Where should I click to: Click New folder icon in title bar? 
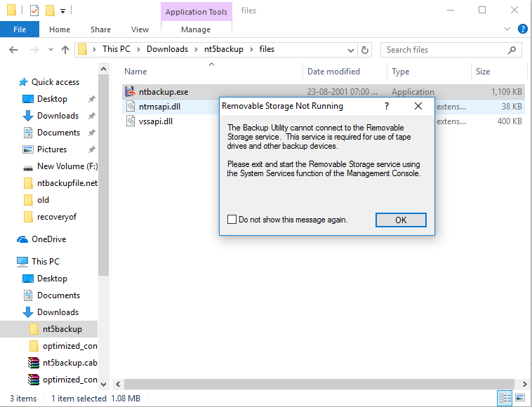(51, 11)
